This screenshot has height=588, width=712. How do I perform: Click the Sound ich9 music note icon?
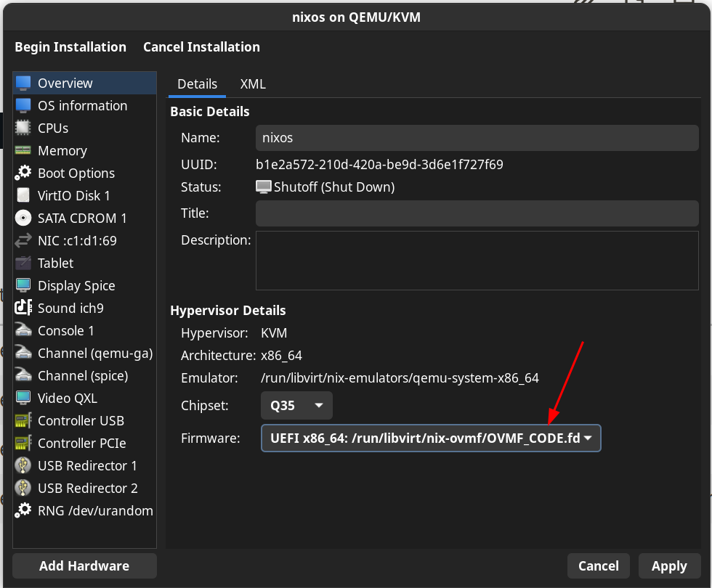23,308
